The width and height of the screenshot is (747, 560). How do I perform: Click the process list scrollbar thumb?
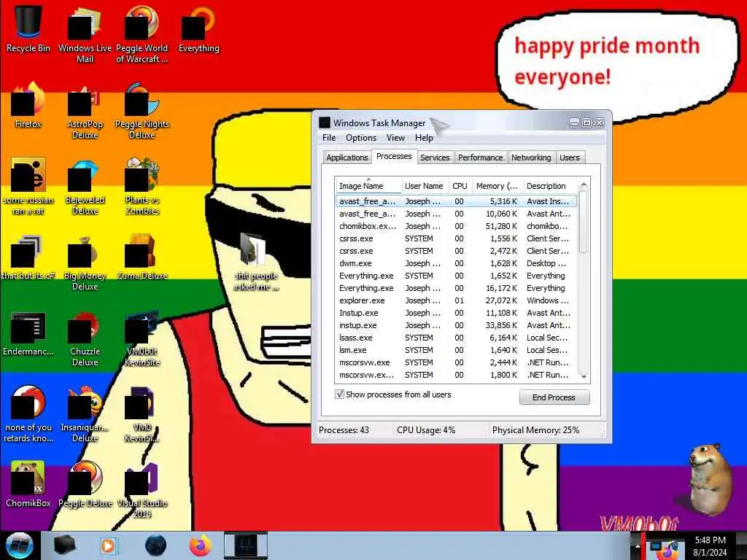(x=584, y=222)
